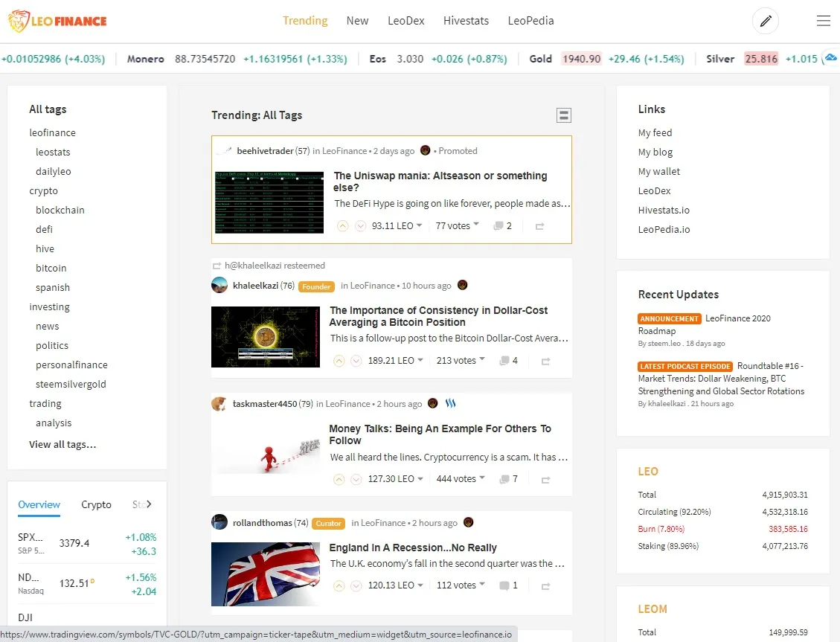Viewport: 840px width, 642px height.
Task: Open the New nav tab
Action: pos(357,21)
